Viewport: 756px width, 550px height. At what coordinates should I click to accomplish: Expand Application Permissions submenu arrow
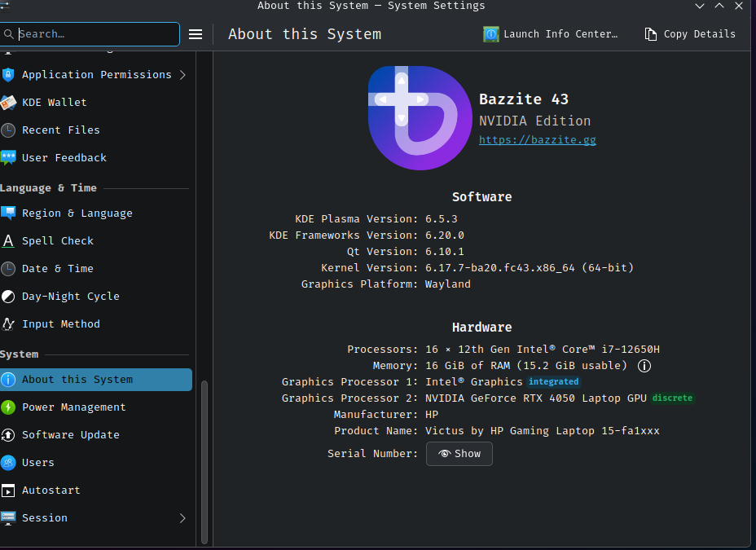(182, 75)
